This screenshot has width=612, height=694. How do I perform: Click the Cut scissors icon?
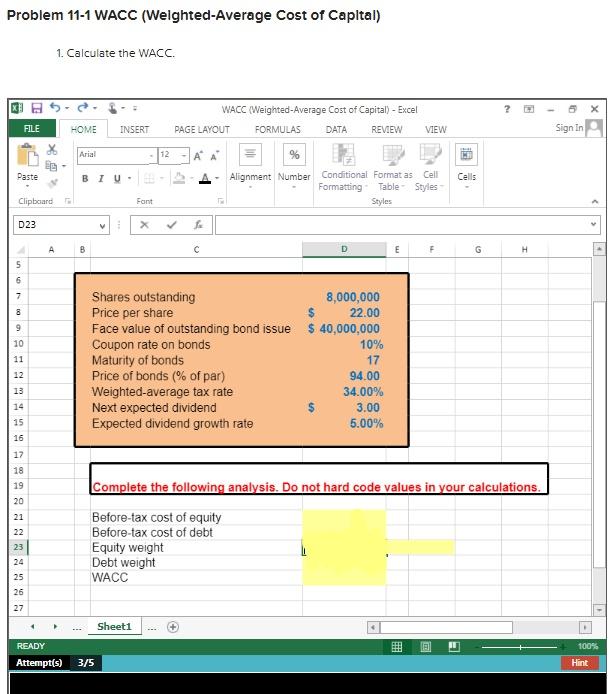pos(52,149)
